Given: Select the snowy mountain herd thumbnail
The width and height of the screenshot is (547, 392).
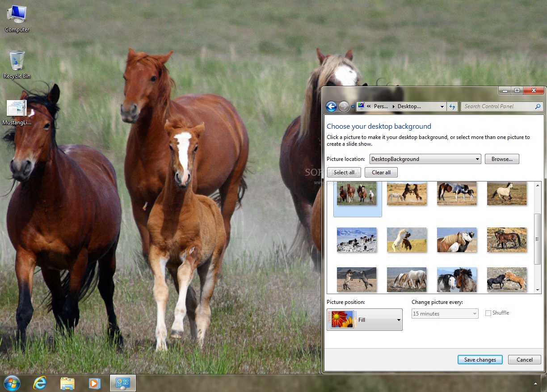Looking at the screenshot, I should (x=357, y=240).
